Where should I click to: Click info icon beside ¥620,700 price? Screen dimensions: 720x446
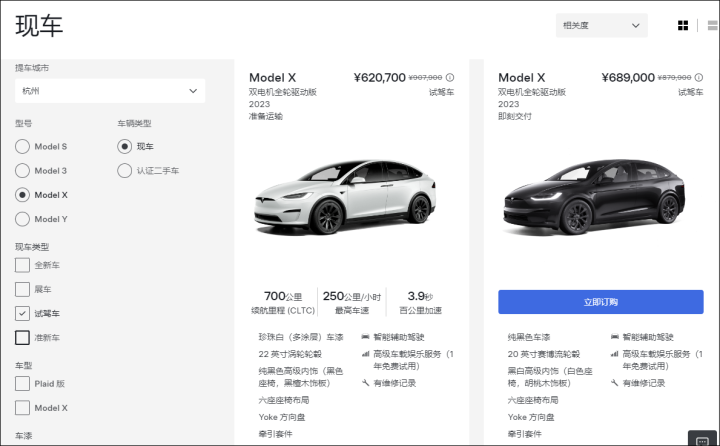point(450,77)
